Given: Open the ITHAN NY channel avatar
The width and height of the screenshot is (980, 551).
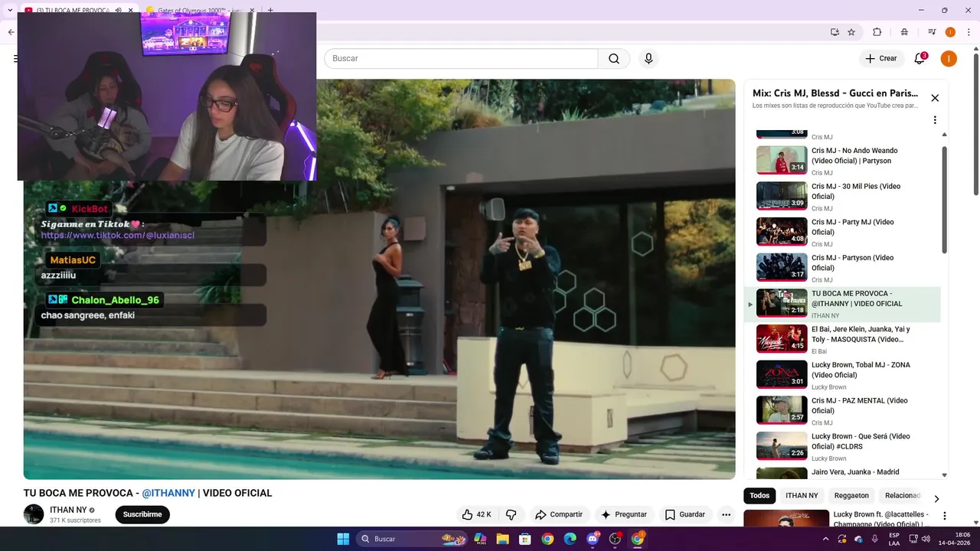Looking at the screenshot, I should click(x=34, y=514).
